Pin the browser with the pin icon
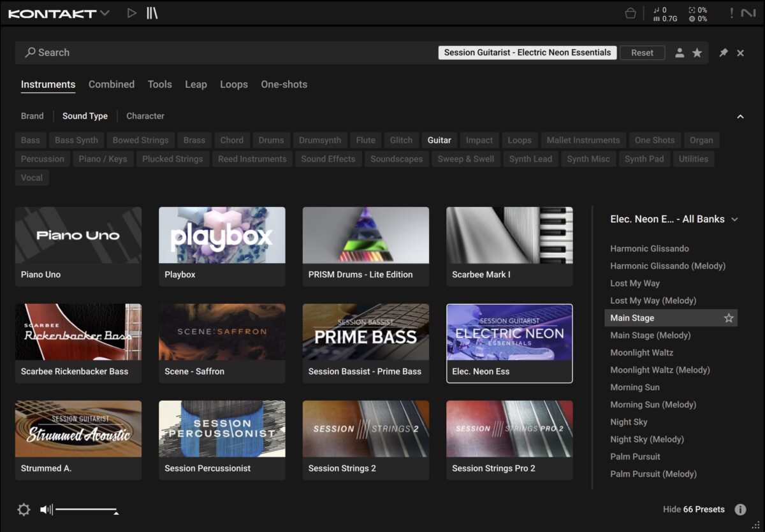The image size is (765, 532). point(723,53)
